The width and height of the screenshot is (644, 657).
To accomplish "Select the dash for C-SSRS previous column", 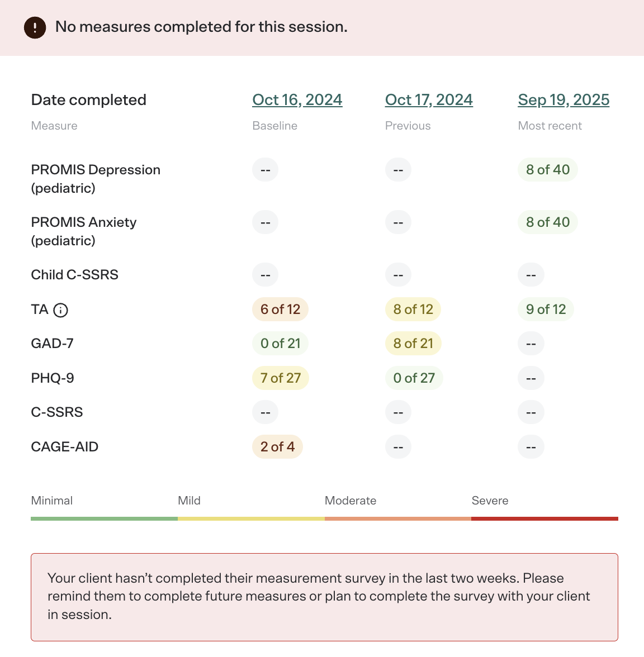I will [398, 412].
